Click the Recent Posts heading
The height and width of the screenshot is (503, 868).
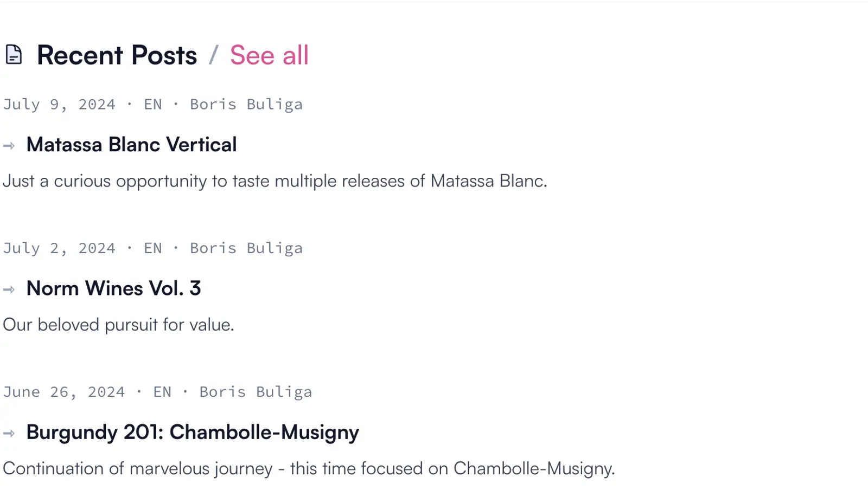[117, 55]
